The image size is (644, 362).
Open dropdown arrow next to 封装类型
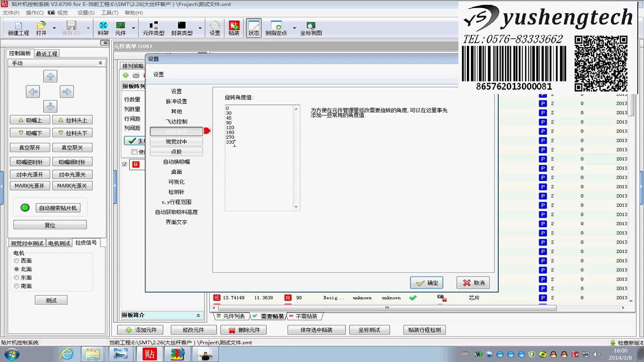point(200,29)
